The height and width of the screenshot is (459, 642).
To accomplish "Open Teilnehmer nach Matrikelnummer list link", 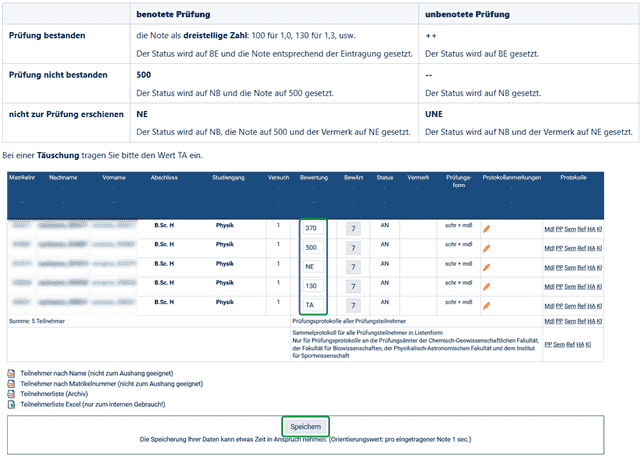I will point(111,384).
